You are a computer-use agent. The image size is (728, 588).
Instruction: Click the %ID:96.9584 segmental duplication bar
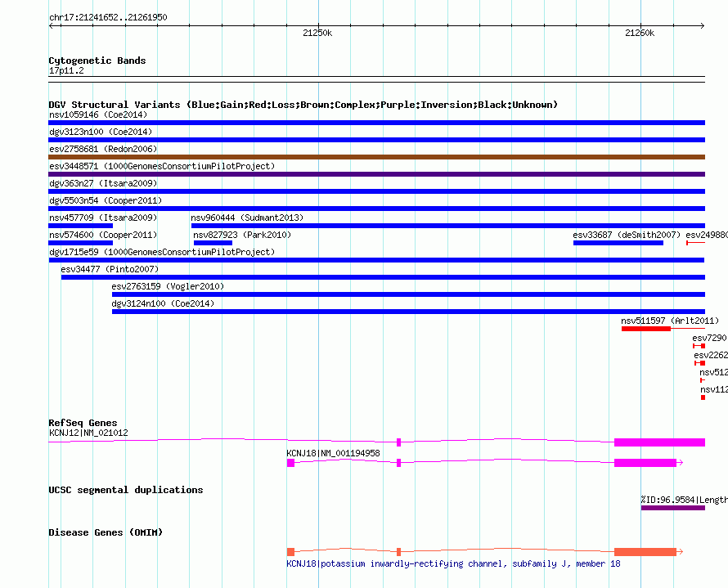coord(673,508)
